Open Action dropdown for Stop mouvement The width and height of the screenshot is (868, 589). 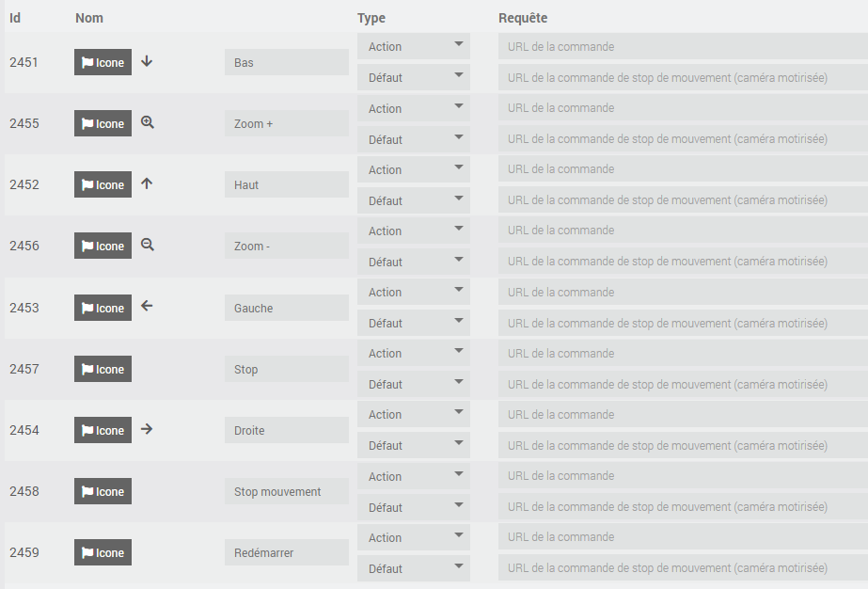click(414, 476)
